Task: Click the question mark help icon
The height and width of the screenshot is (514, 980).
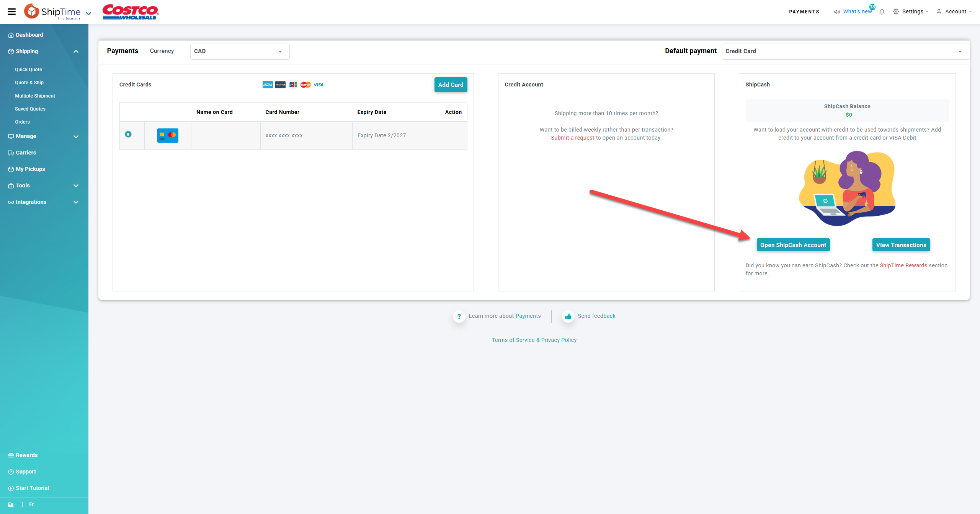Action: (x=459, y=316)
